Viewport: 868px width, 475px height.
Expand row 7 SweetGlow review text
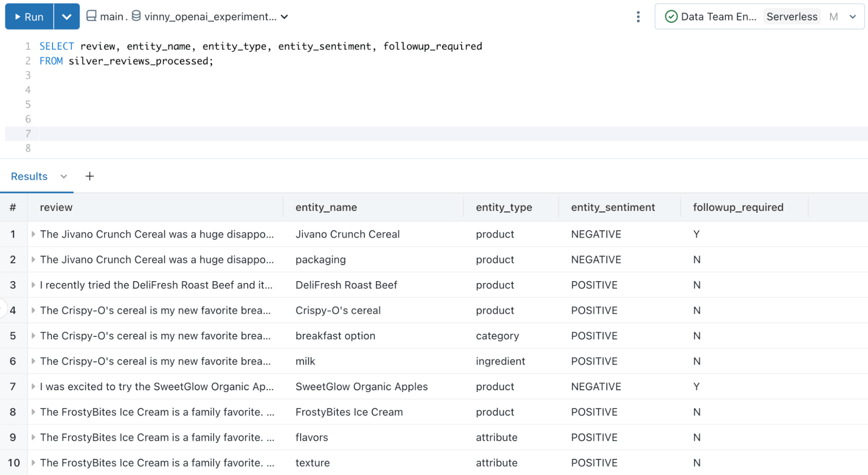pyautogui.click(x=33, y=386)
